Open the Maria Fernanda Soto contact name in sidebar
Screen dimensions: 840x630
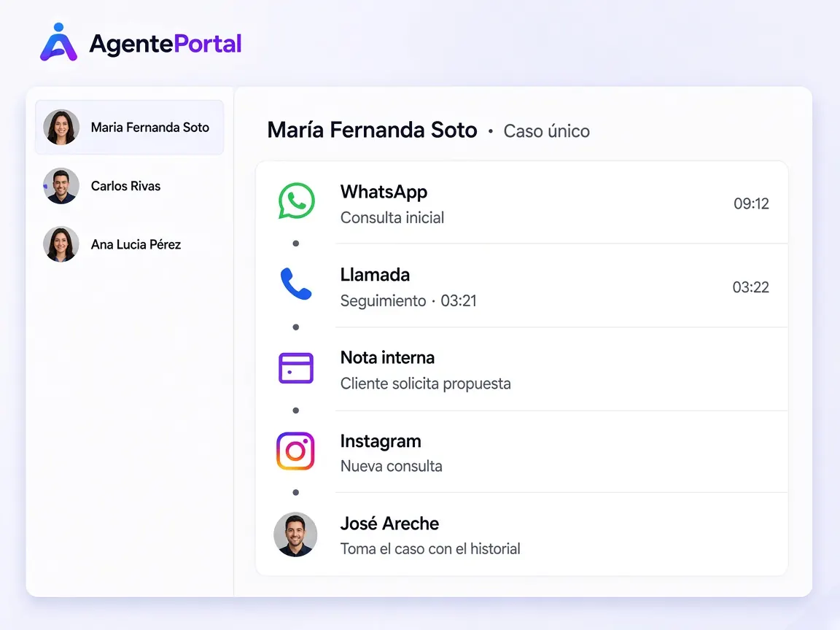click(150, 128)
